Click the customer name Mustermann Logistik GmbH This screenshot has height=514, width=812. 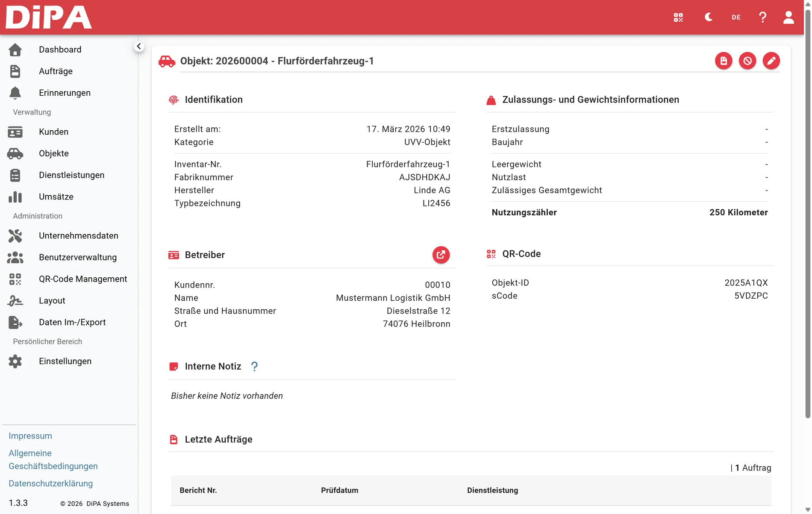click(x=393, y=298)
